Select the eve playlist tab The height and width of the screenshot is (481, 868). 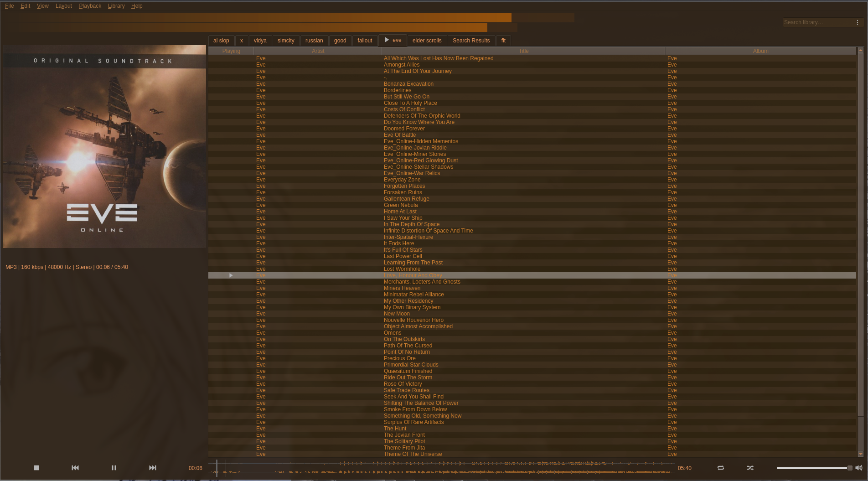coord(393,40)
